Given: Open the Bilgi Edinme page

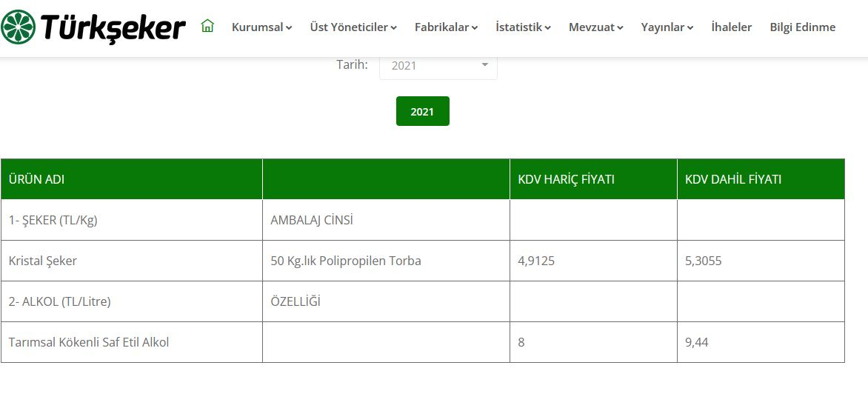Looking at the screenshot, I should coord(802,27).
